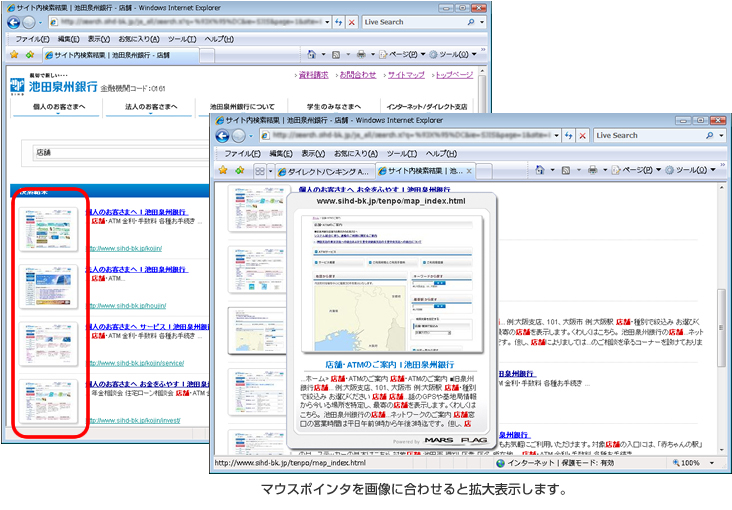Viewport: 732px width, 510px height.
Task: Open 100% zoom dropdown in status bar
Action: [x=712, y=463]
